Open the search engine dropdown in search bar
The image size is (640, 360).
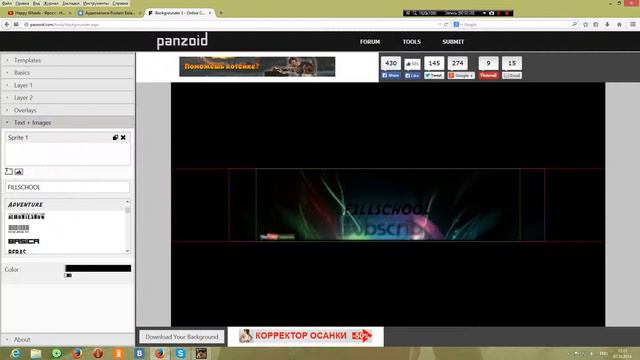(x=458, y=24)
